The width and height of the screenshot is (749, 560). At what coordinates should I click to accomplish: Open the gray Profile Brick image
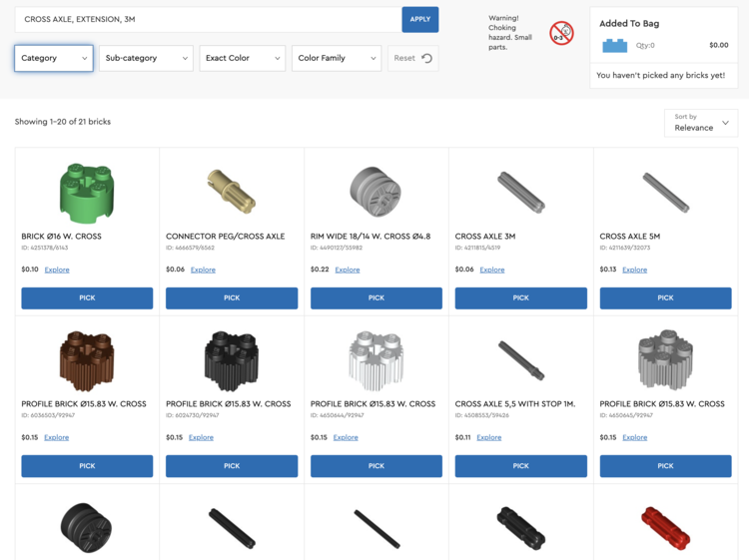click(665, 359)
